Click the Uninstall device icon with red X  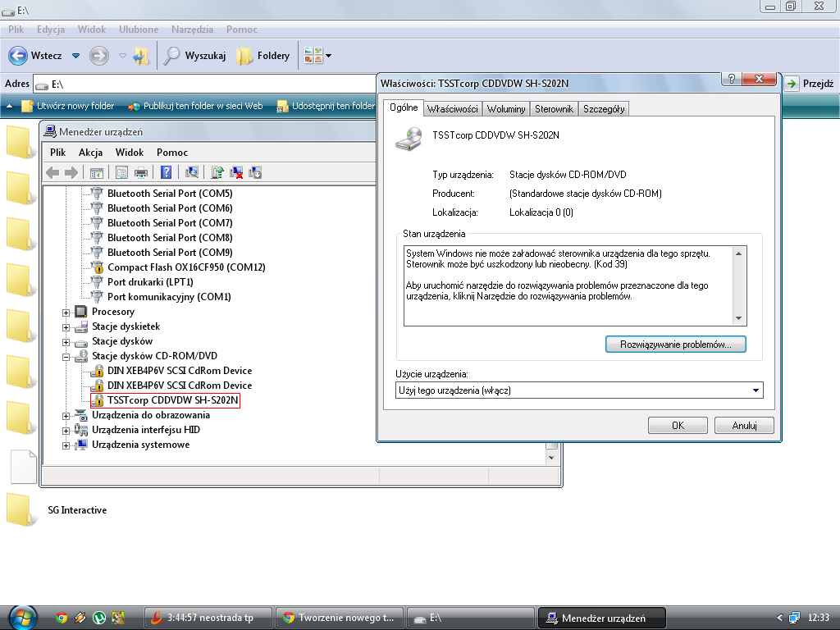236,172
